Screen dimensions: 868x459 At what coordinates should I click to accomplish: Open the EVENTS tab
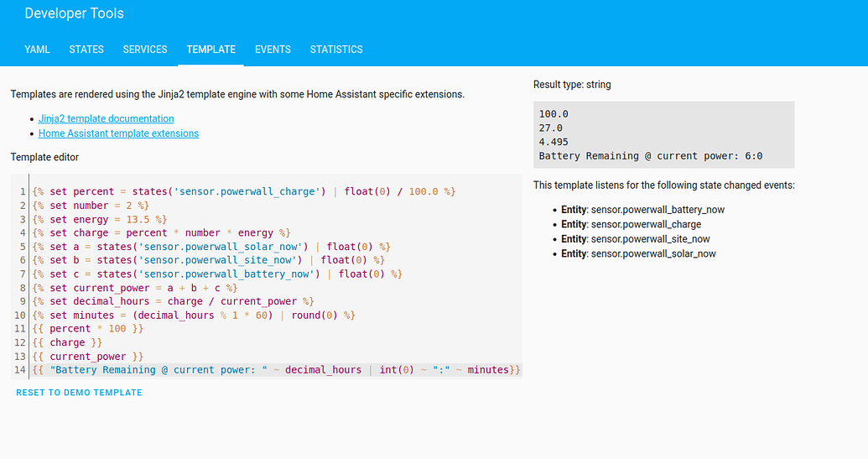273,50
